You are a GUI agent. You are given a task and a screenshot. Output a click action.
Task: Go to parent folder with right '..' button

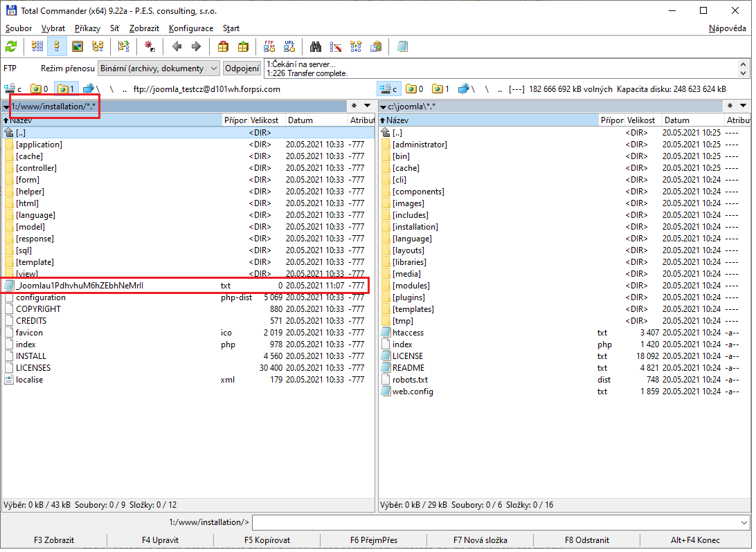tap(500, 89)
